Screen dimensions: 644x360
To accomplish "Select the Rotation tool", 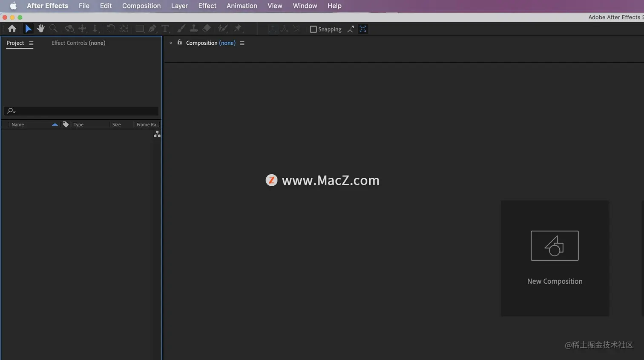I will point(111,29).
